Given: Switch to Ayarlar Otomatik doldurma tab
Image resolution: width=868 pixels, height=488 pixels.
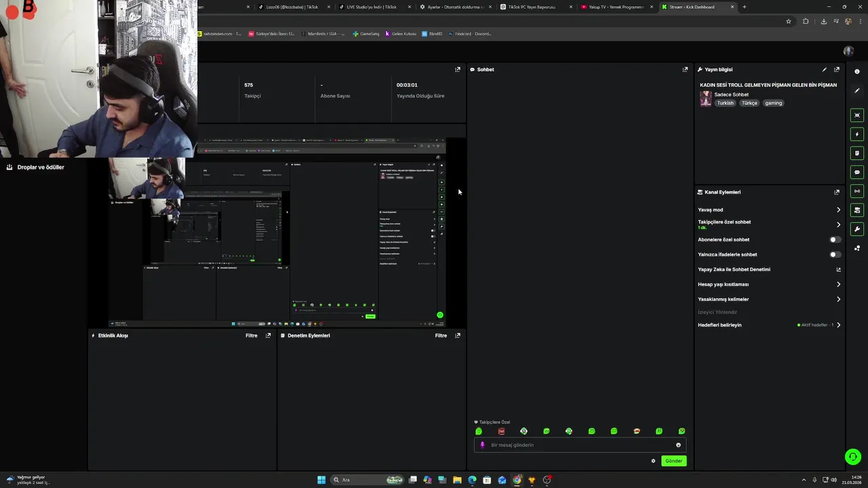Looking at the screenshot, I should tap(456, 7).
